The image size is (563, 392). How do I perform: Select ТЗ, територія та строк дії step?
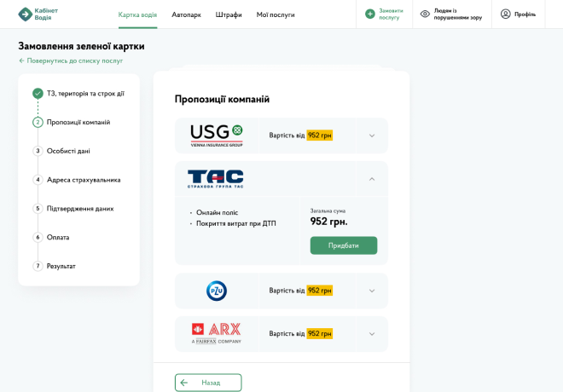(85, 94)
